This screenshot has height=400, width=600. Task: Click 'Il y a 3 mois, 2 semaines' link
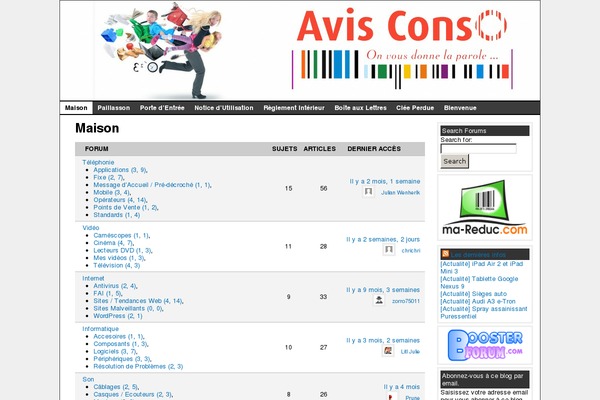(383, 340)
